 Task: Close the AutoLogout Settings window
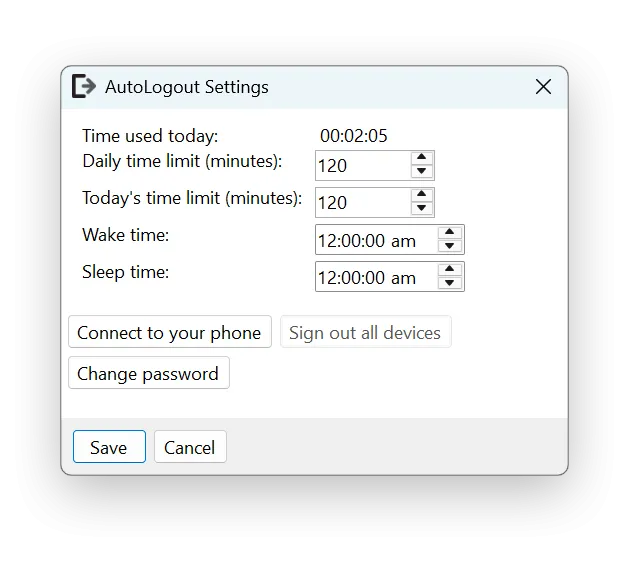543,87
